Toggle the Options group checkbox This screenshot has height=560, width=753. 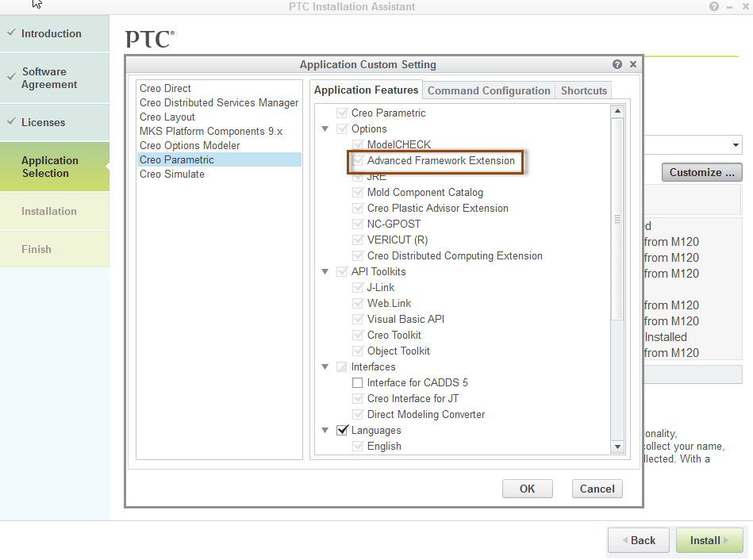[342, 128]
